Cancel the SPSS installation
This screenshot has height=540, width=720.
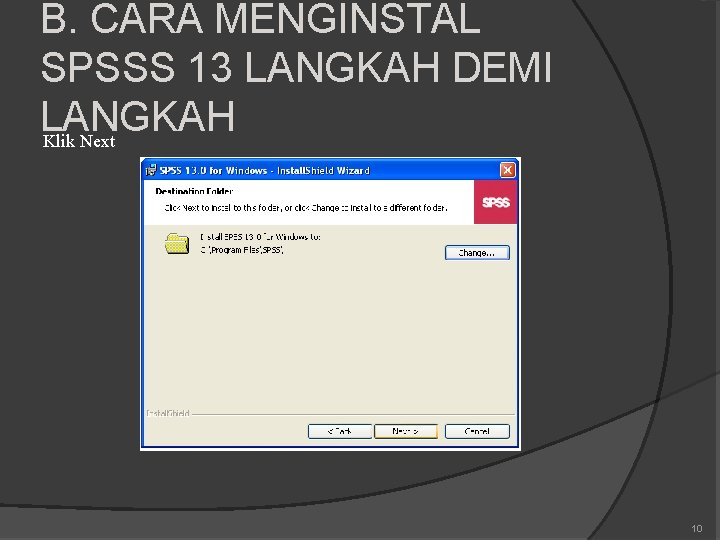click(477, 431)
